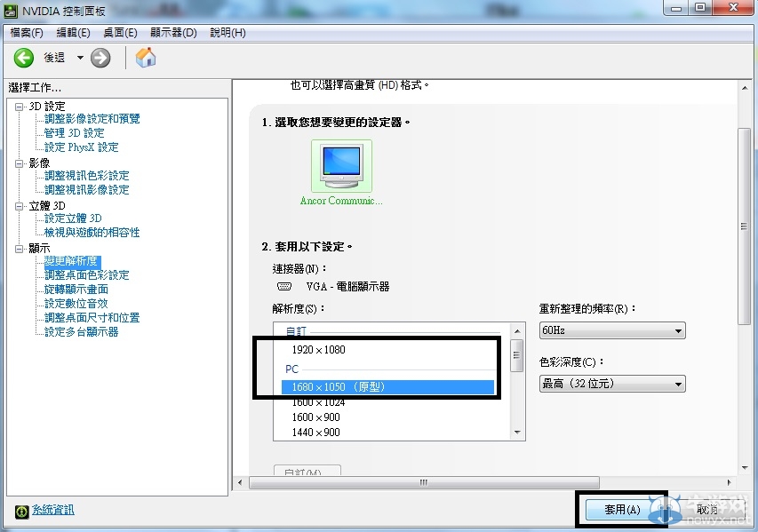Open the Home page icon
Image resolution: width=758 pixels, height=532 pixels.
146,58
